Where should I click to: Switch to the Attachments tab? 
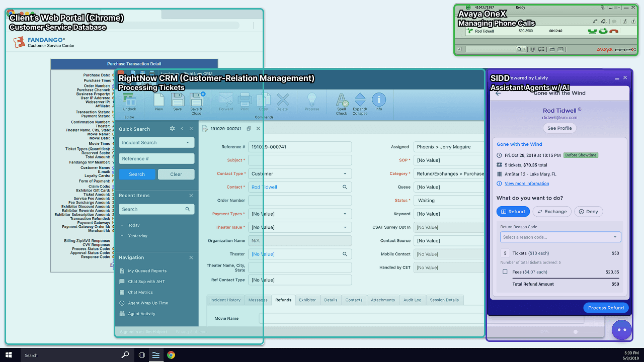pyautogui.click(x=383, y=300)
